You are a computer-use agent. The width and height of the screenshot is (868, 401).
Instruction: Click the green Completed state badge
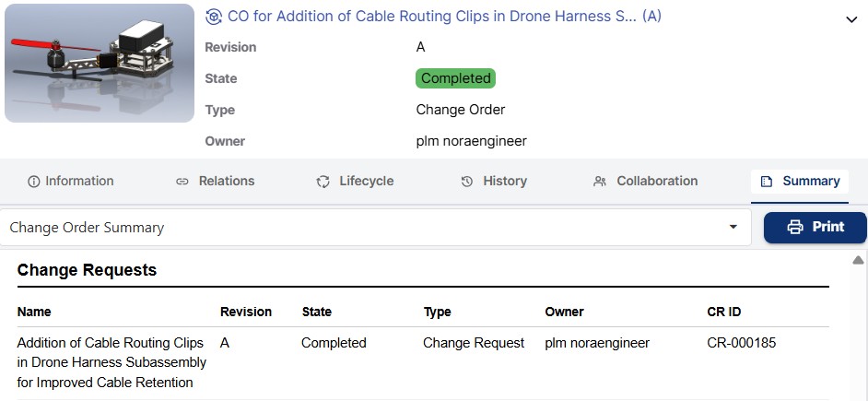(455, 78)
